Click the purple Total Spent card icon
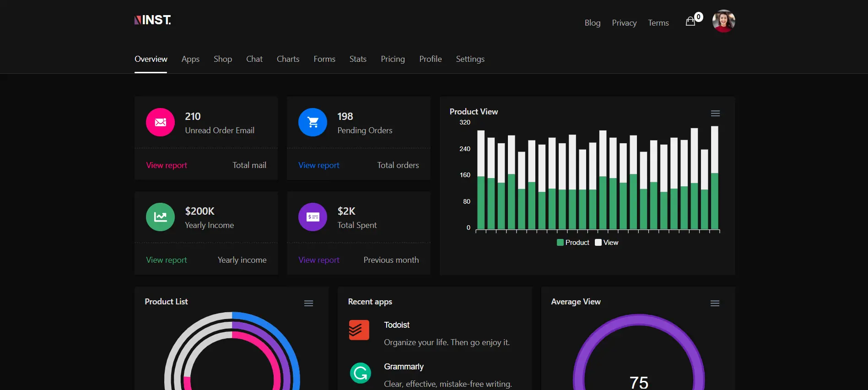This screenshot has height=390, width=868. click(313, 217)
